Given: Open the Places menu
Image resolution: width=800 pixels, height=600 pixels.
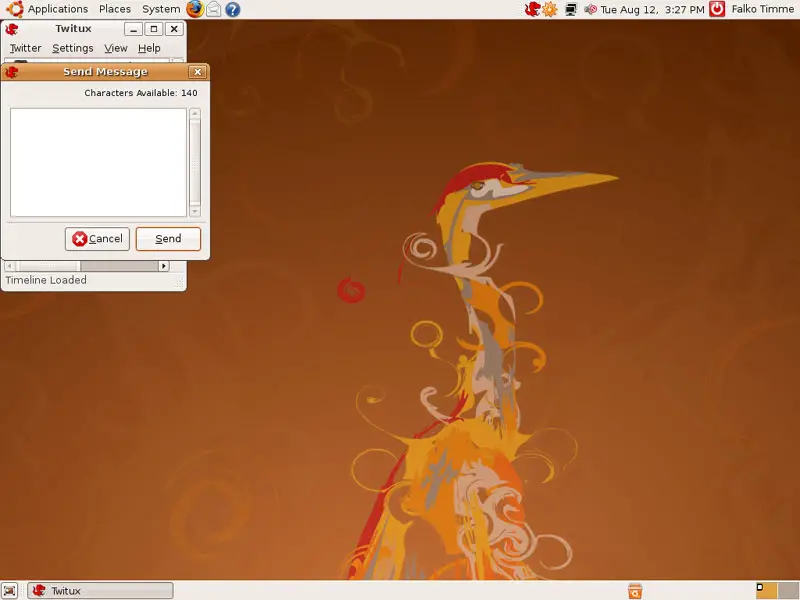Looking at the screenshot, I should (x=115, y=9).
